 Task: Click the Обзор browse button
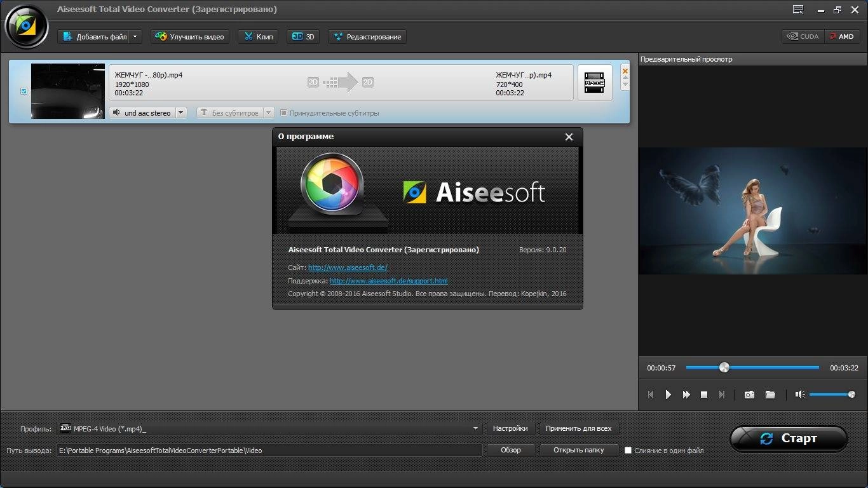[510, 450]
